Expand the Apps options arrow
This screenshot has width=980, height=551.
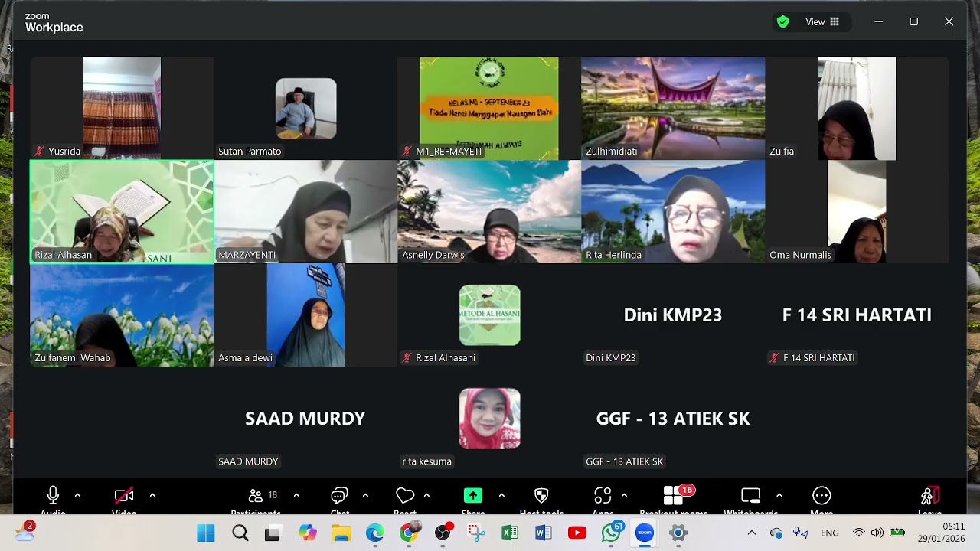coord(624,496)
